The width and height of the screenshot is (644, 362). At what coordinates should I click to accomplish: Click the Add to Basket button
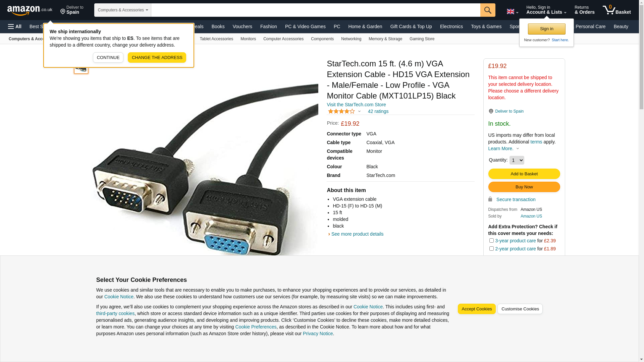(x=524, y=174)
